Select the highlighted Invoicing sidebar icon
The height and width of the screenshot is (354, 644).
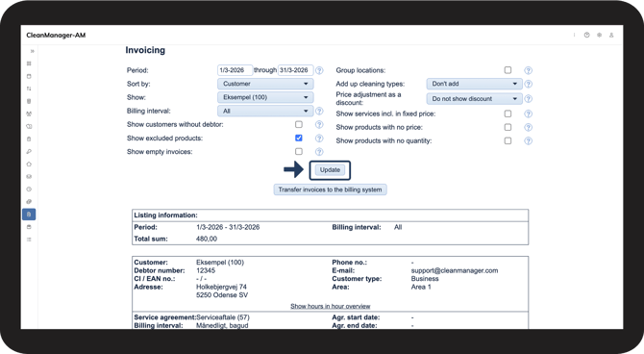[x=29, y=215]
